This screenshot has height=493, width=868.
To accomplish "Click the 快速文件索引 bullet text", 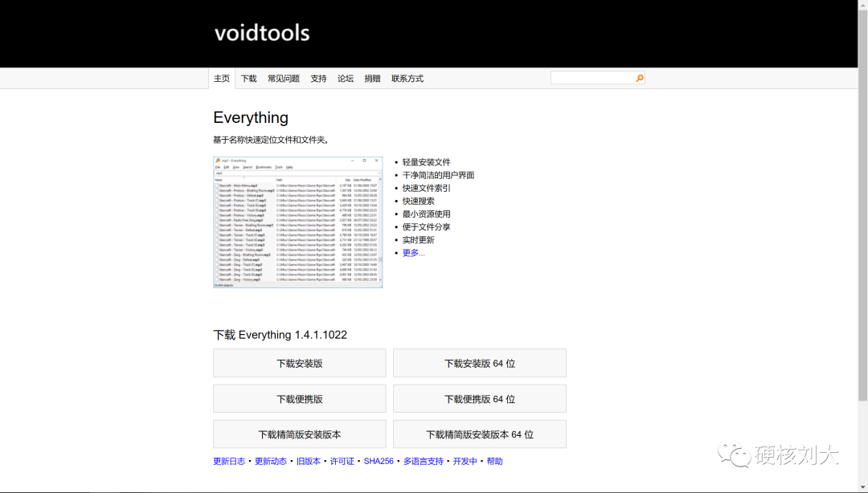I will pyautogui.click(x=426, y=188).
